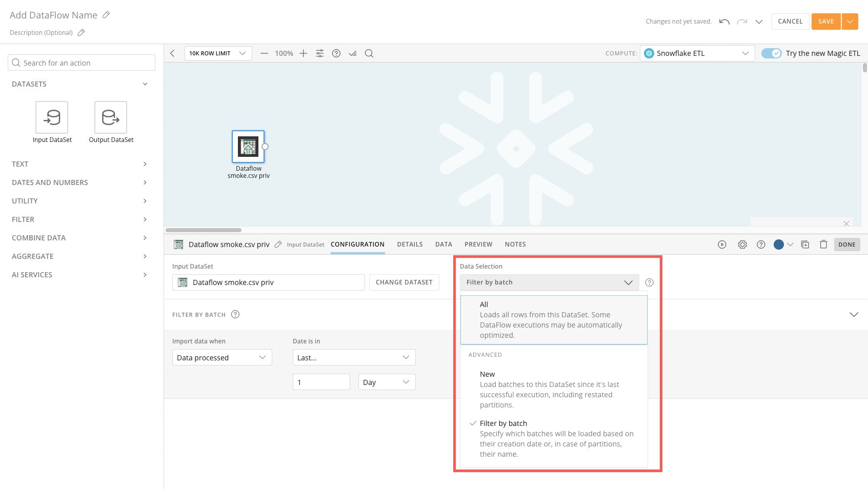Viewport: 868px width, 489px height.
Task: Click the undo arrow icon
Action: pos(724,22)
